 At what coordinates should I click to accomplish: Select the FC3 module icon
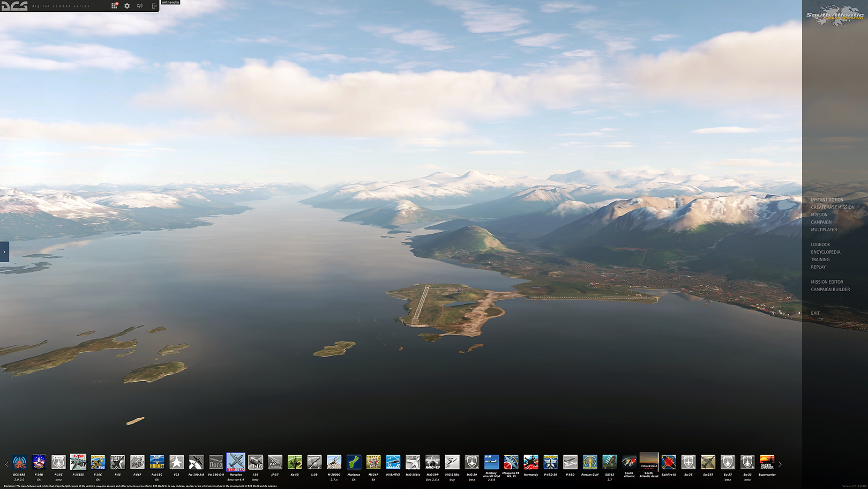click(177, 462)
